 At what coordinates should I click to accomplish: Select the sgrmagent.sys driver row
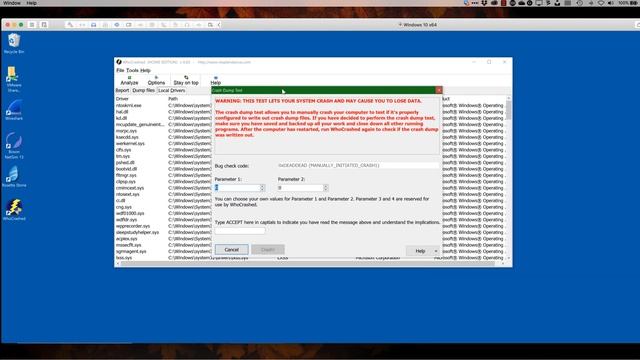[131, 251]
